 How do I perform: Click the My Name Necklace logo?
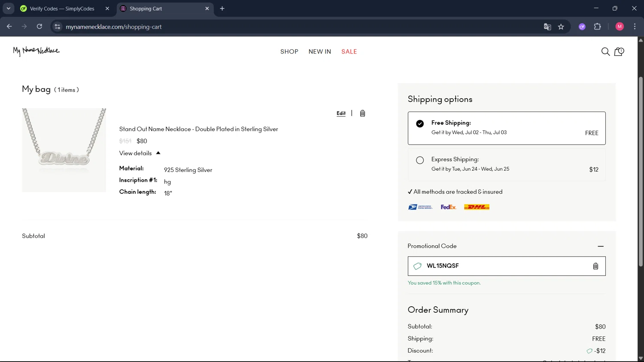36,51
